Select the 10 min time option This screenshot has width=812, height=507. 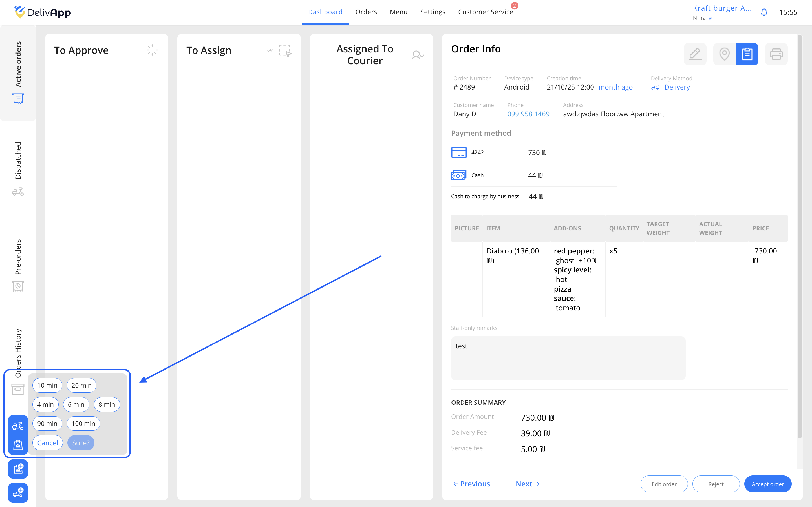[x=47, y=385]
